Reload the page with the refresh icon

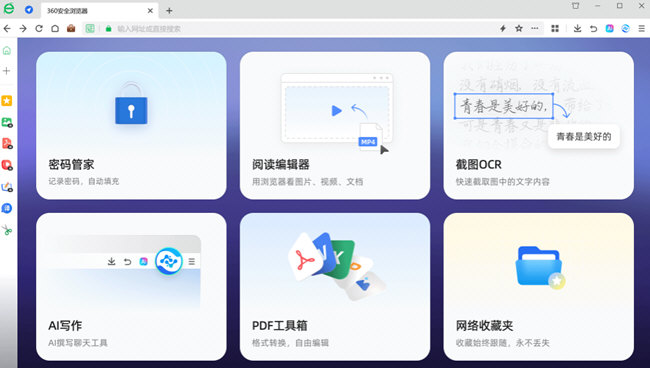tap(39, 28)
